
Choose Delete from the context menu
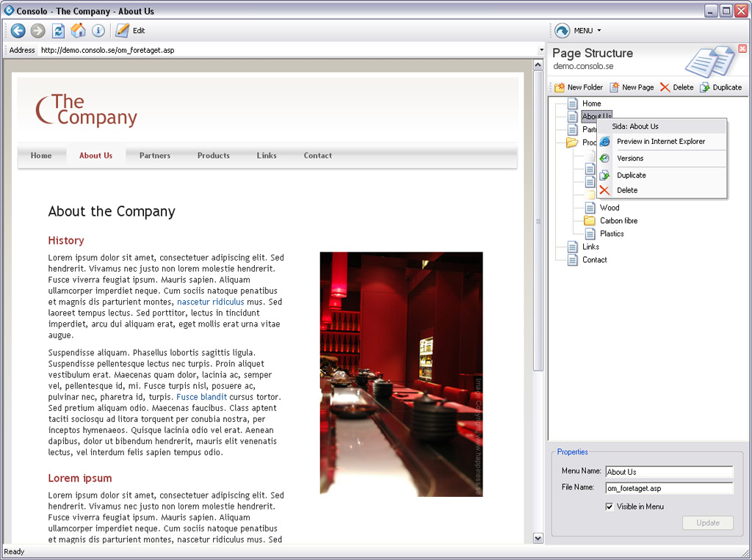pos(662,190)
